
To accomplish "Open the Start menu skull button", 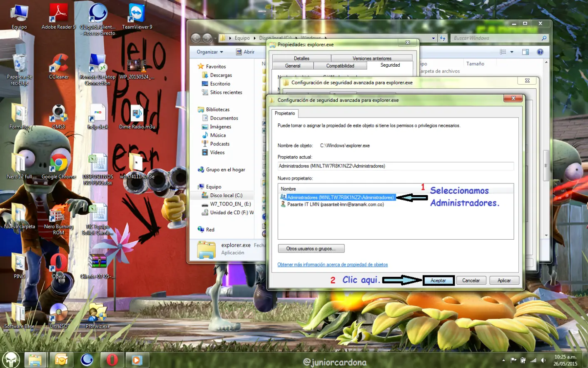I will (x=11, y=359).
